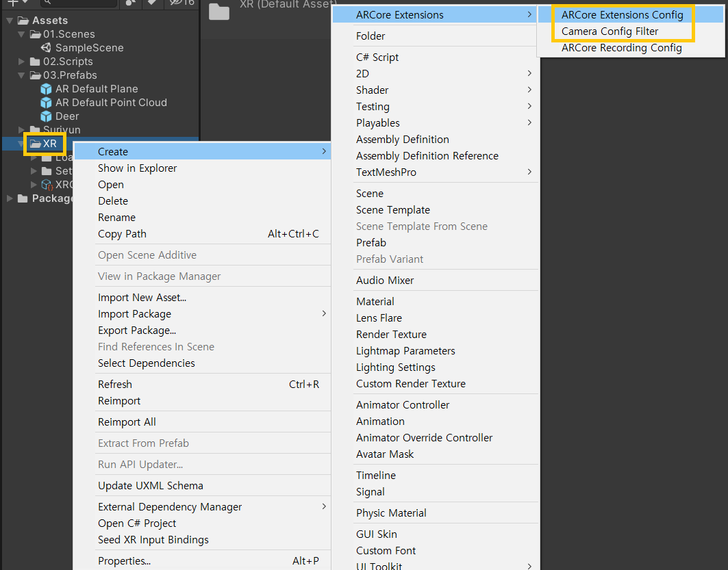Open the Import Package submenu arrow

[324, 313]
